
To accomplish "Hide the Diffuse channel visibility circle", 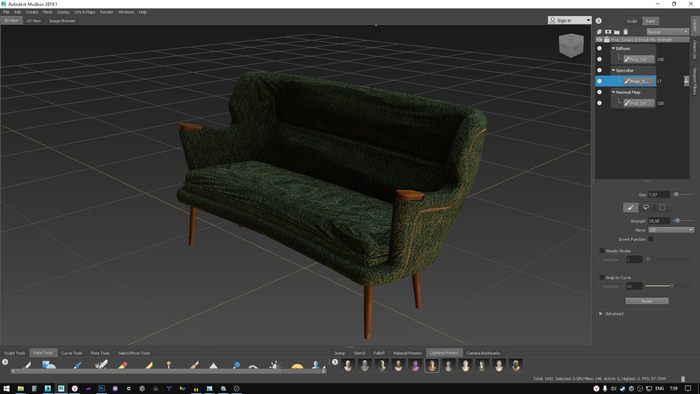I will click(600, 48).
